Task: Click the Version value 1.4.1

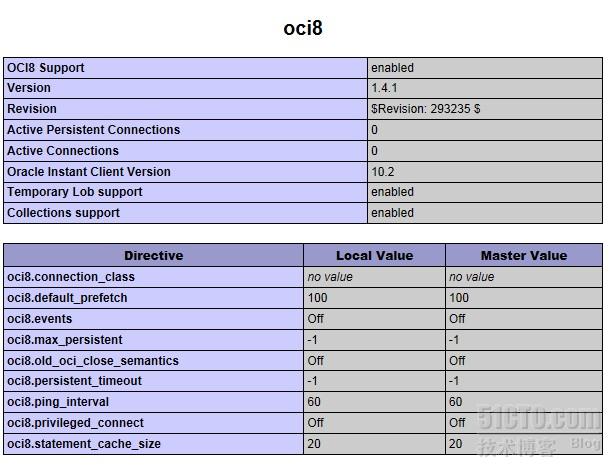Action: coord(385,88)
